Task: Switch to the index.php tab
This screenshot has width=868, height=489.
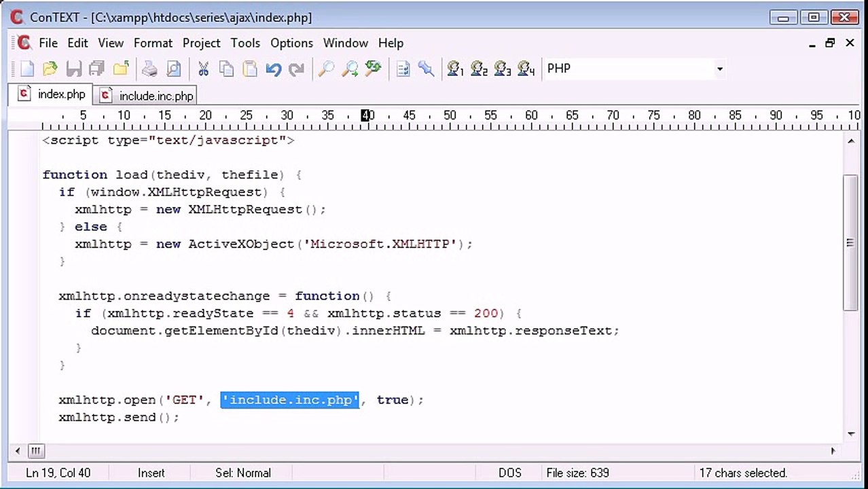Action: (52, 94)
